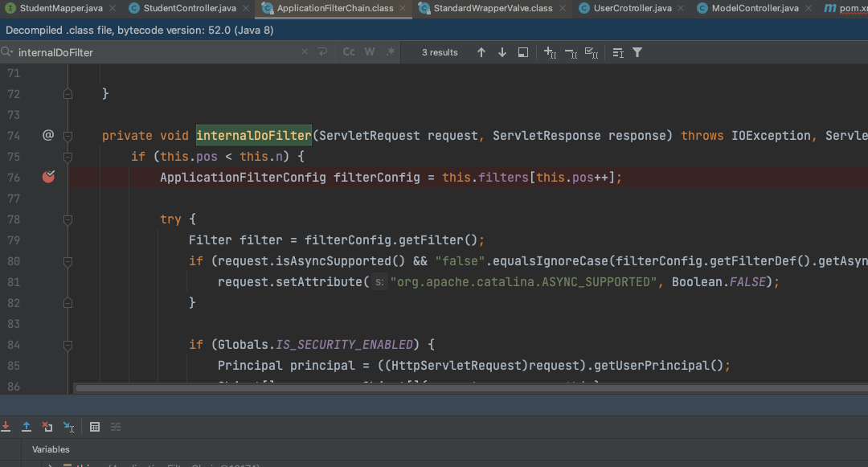The width and height of the screenshot is (868, 467).
Task: Click Boolean.FALSE on line 81
Action: pyautogui.click(x=719, y=281)
